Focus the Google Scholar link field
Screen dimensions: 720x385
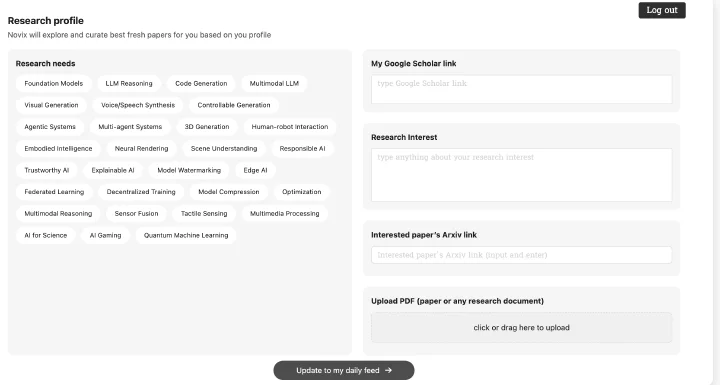click(522, 89)
